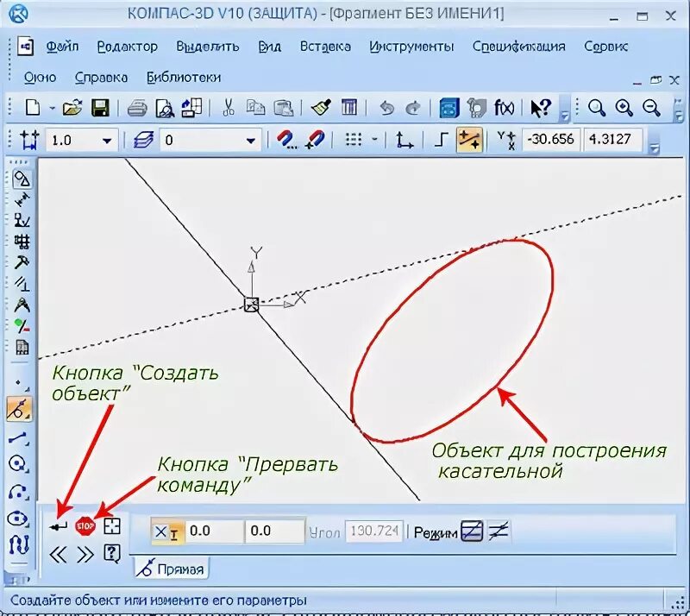The image size is (690, 616).
Task: Disable intersection points mode button
Action: pos(499,531)
